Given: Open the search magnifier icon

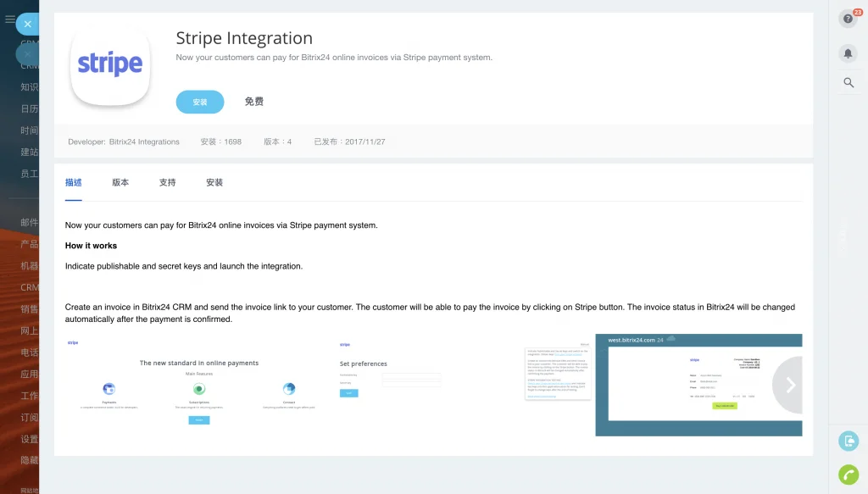Looking at the screenshot, I should pos(849,83).
